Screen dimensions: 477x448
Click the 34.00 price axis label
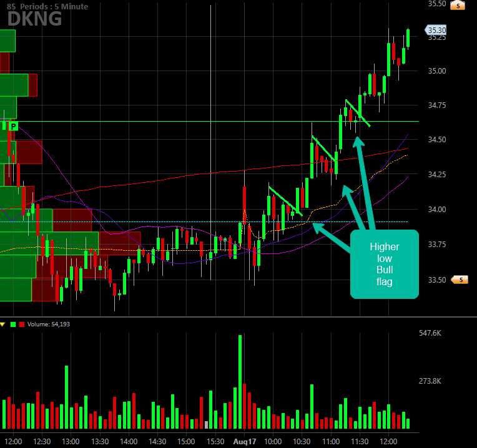(437, 210)
